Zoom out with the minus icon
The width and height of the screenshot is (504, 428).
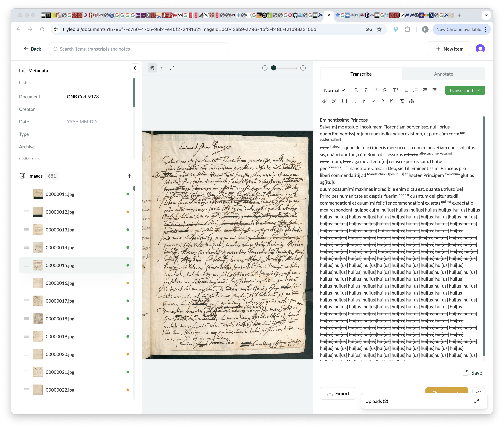[x=265, y=68]
